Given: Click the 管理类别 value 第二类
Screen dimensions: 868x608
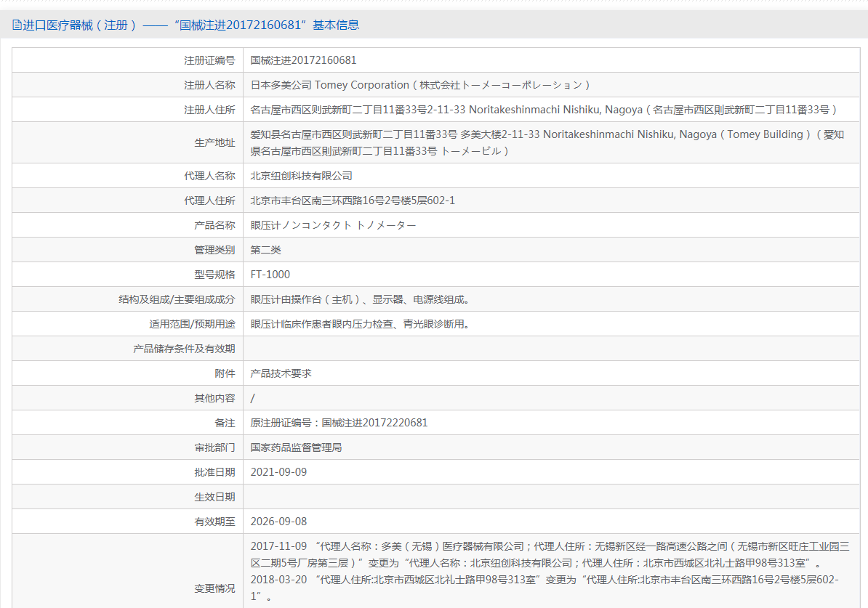Looking at the screenshot, I should point(266,250).
